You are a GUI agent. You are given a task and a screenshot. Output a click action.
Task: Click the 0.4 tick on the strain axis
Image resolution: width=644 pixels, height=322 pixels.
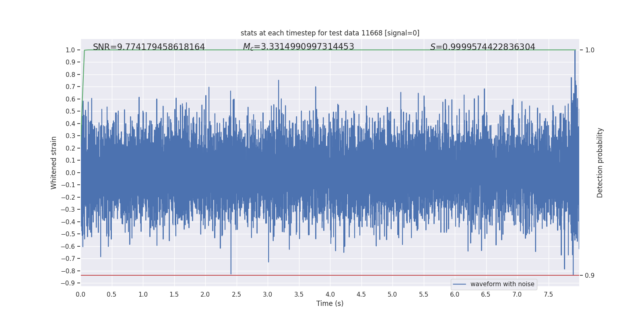(x=70, y=124)
